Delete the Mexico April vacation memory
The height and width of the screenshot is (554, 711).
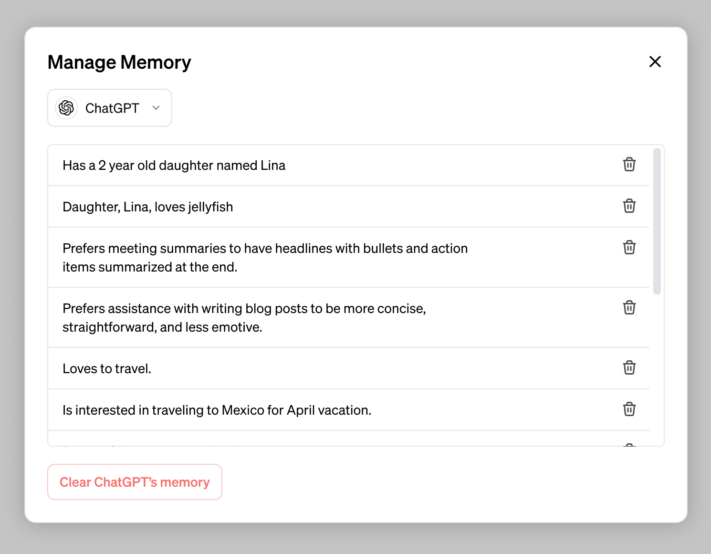click(x=629, y=409)
